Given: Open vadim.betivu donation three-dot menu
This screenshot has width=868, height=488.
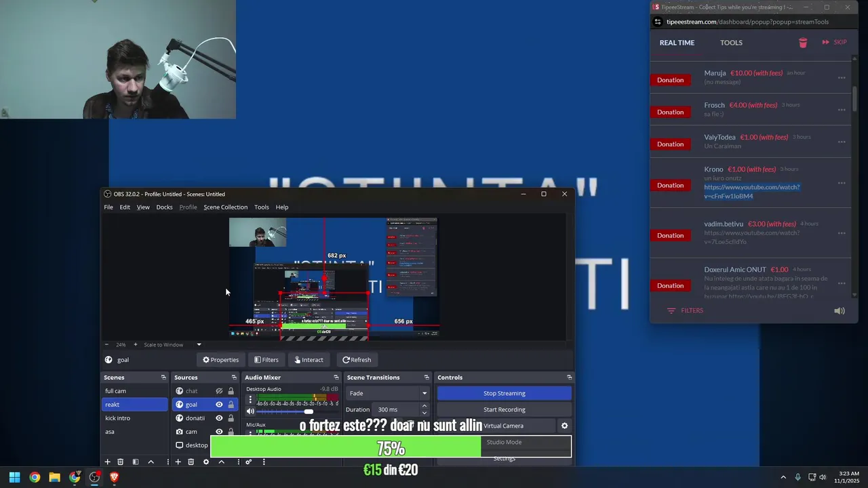Looking at the screenshot, I should (842, 233).
